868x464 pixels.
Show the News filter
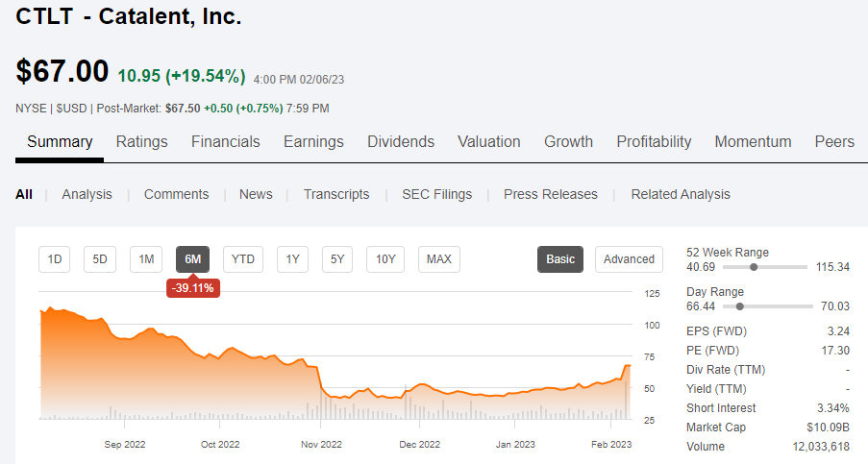coord(256,194)
